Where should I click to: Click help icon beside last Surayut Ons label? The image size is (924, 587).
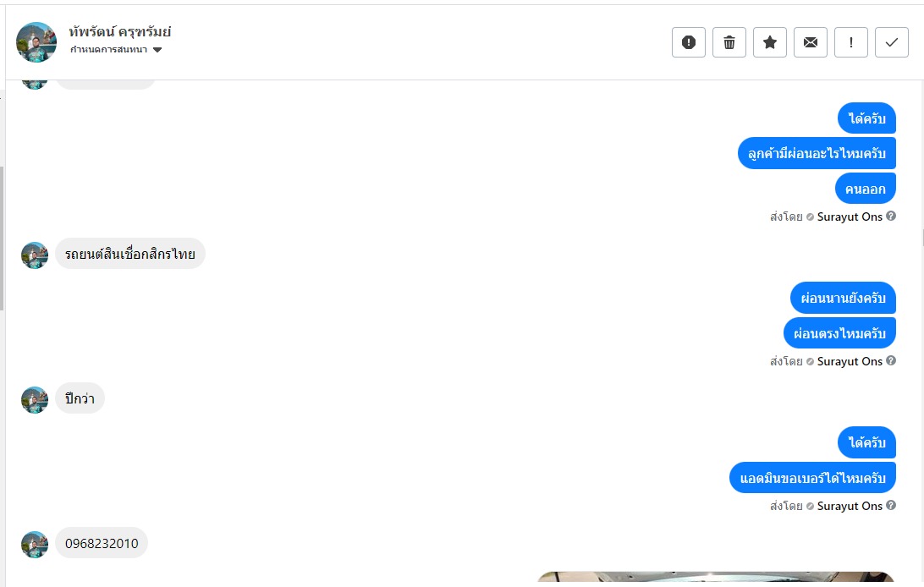tap(891, 505)
